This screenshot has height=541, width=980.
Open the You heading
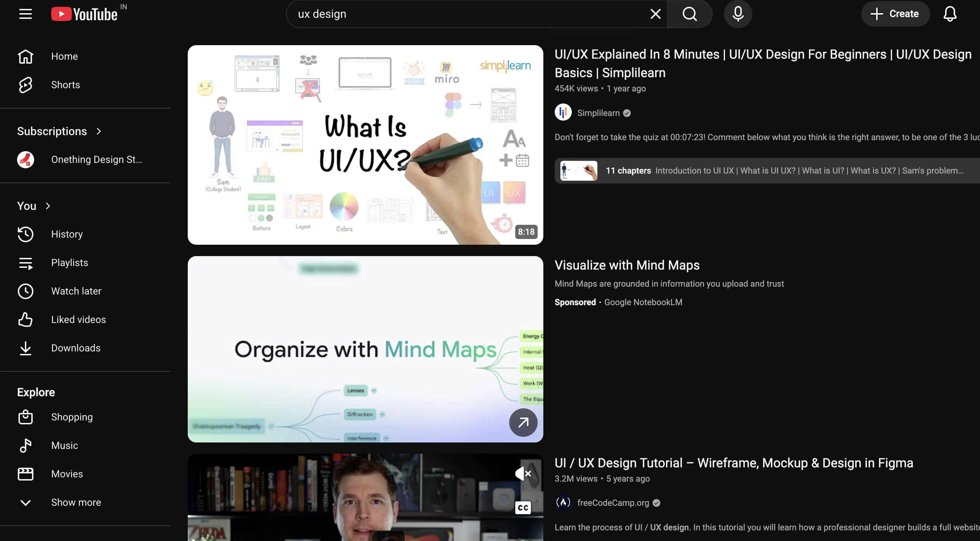pyautogui.click(x=27, y=206)
